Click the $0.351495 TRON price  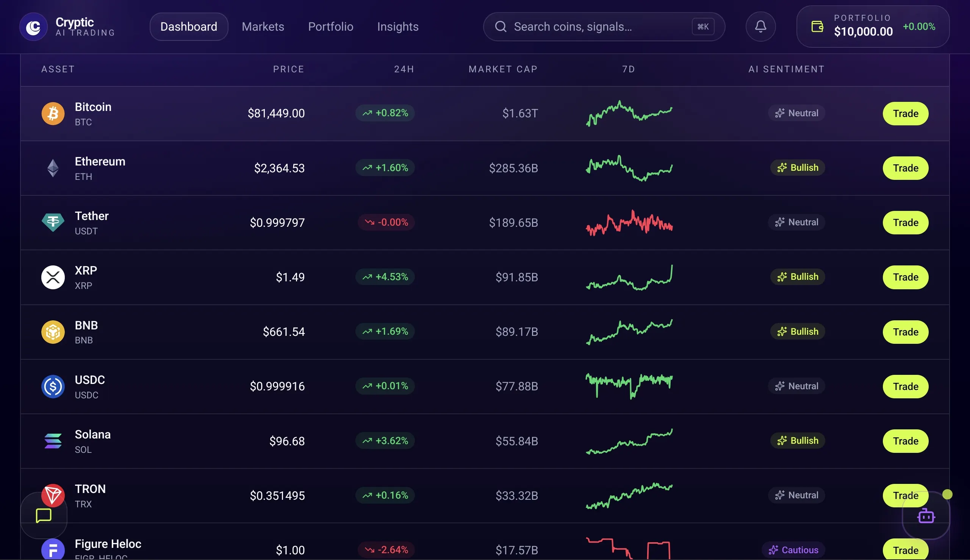277,496
